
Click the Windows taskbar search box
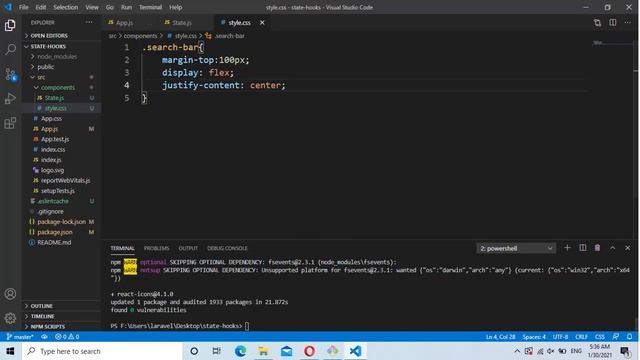102,351
